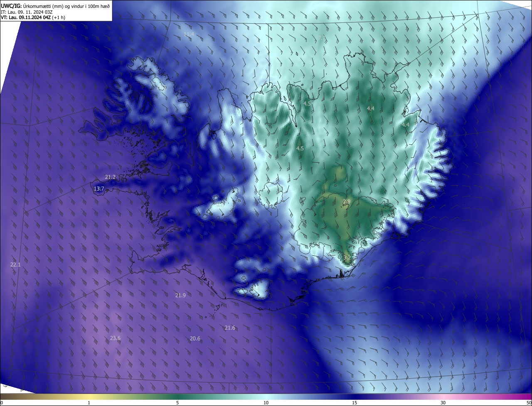Click the 21.9 value label
Image resolution: width=532 pixels, height=406 pixels.
pyautogui.click(x=180, y=295)
